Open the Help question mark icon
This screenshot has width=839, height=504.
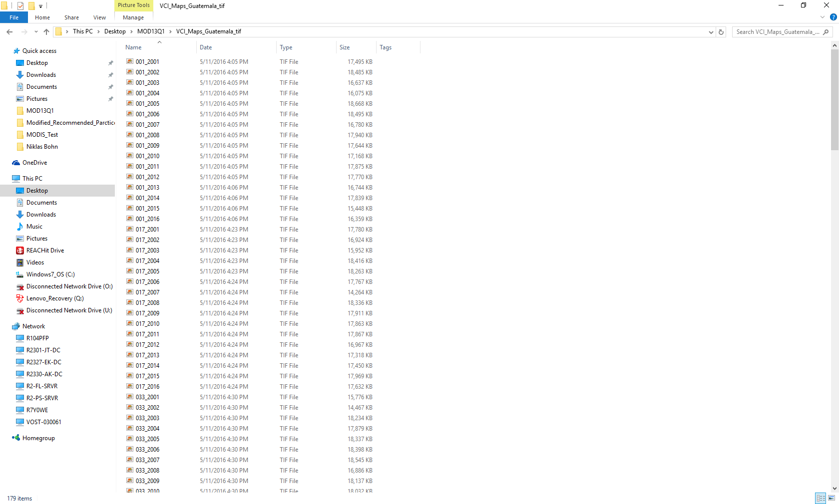(x=833, y=17)
